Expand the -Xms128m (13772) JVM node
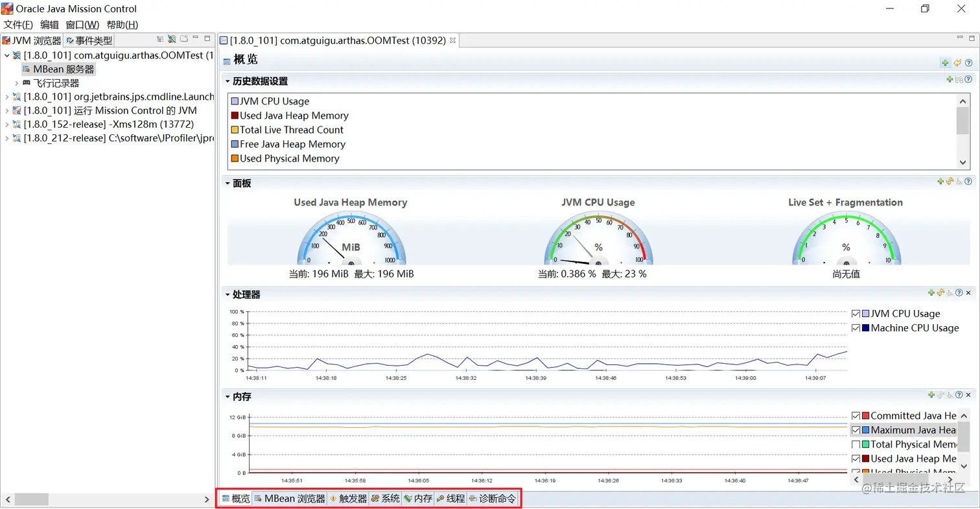Viewport: 980px width, 509px height. click(7, 124)
